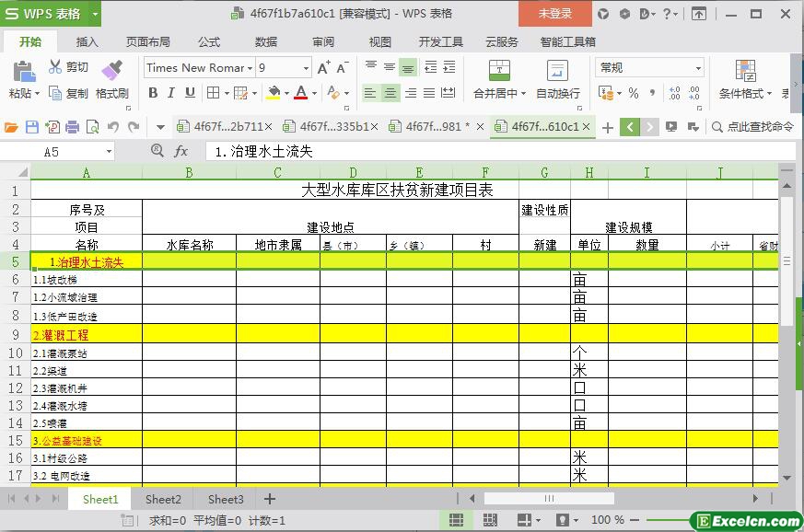The image size is (804, 532).
Task: Insert function using the fx icon
Action: pos(181,151)
